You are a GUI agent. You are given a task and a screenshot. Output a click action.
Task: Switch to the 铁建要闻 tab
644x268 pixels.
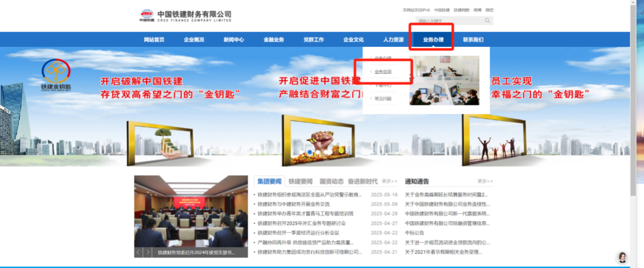300,182
